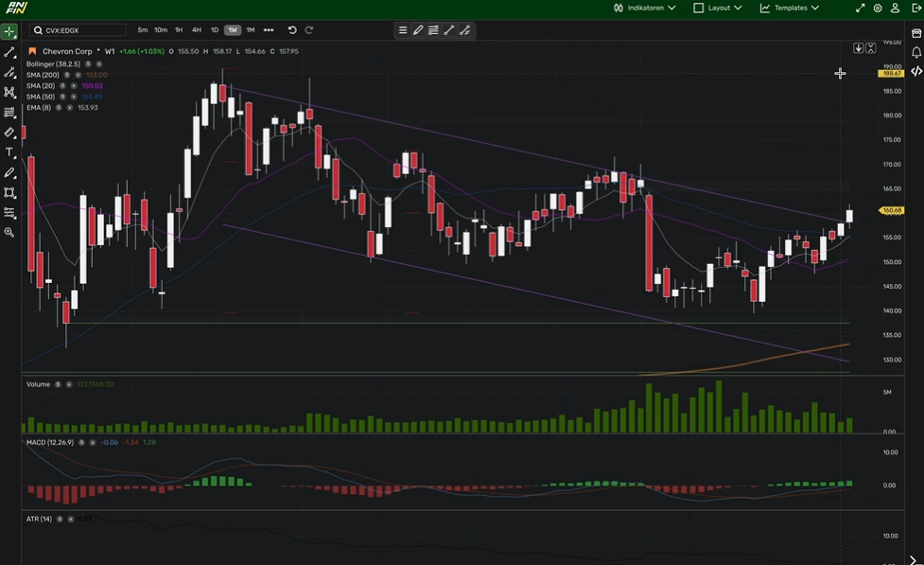Activate the zoom magnifier tool
Image resolution: width=924 pixels, height=565 pixels.
coord(9,232)
